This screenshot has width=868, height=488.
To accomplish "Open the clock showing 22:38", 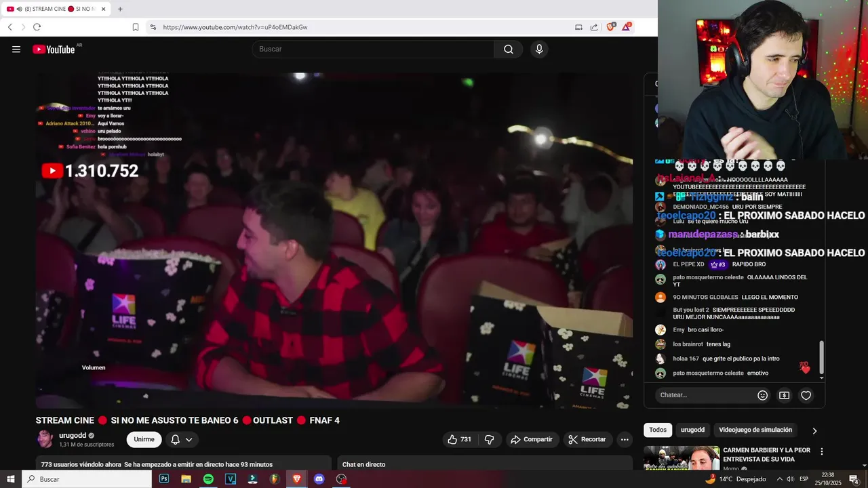I will coord(827,479).
